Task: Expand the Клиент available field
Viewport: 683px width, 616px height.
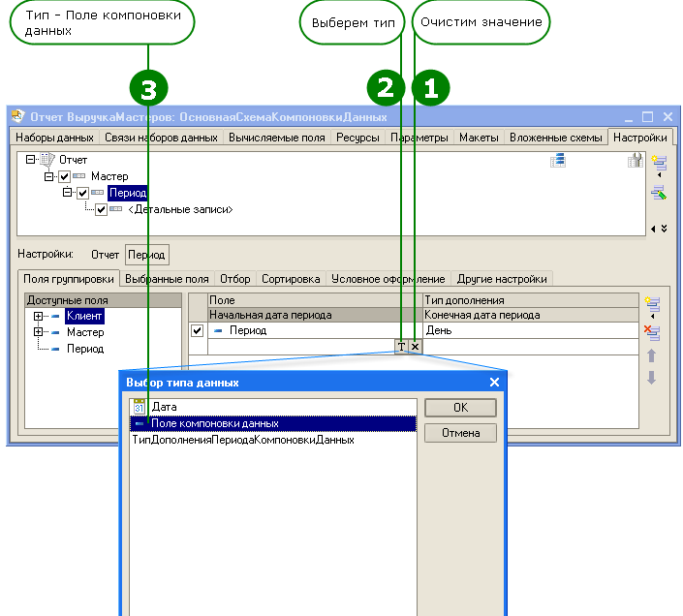Action: pyautogui.click(x=38, y=316)
